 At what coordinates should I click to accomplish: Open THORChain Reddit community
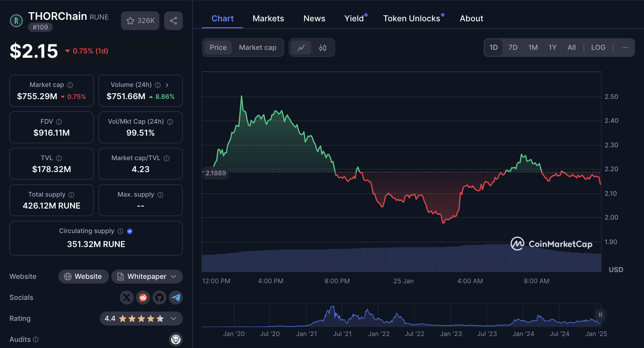click(x=143, y=298)
